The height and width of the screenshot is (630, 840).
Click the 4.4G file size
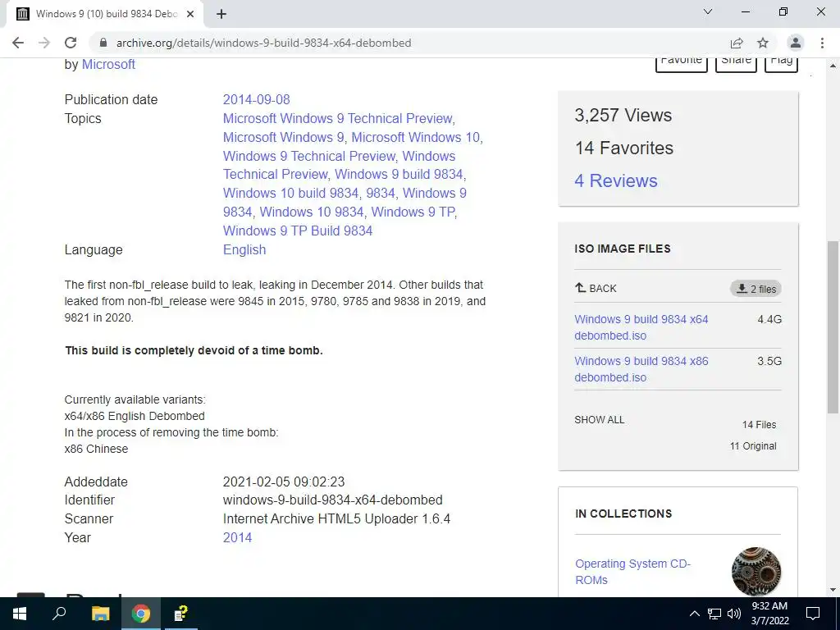click(769, 319)
